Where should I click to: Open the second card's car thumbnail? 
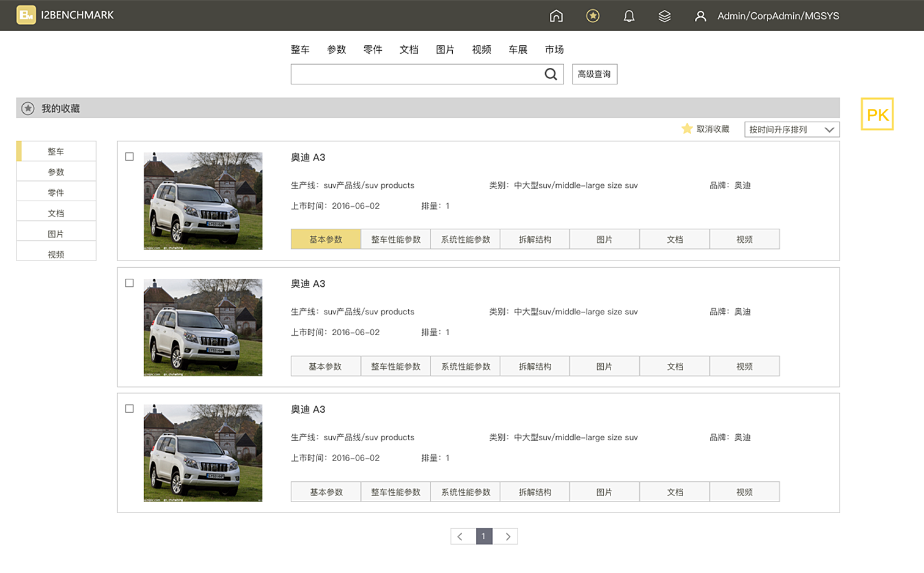(x=203, y=327)
